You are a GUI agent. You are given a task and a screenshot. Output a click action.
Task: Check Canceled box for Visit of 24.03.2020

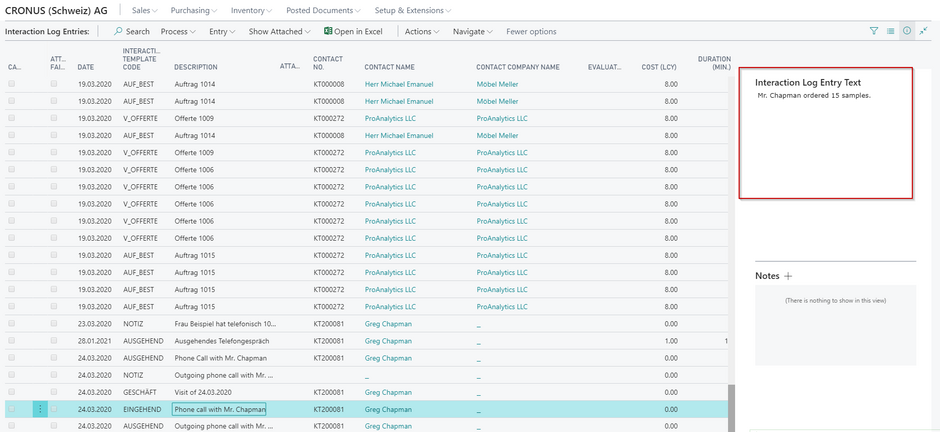[12, 392]
